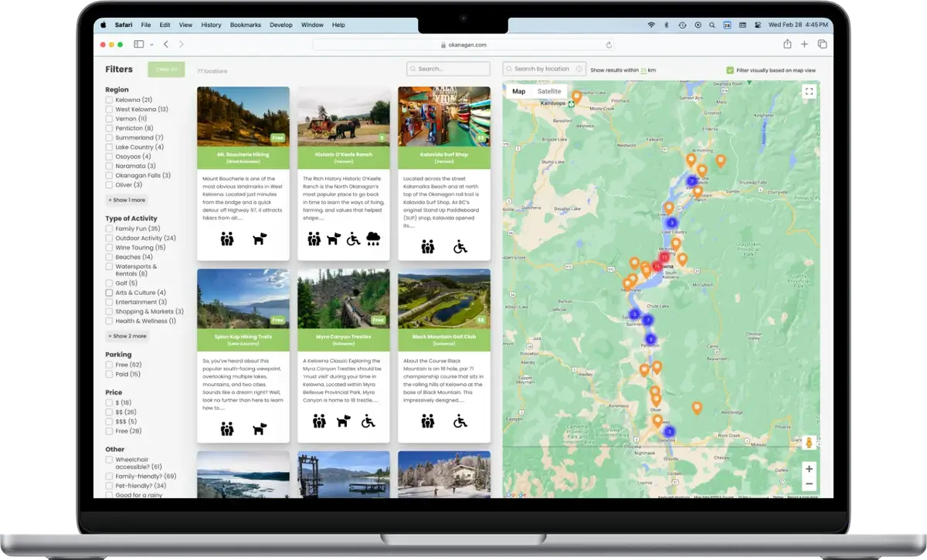Toggle fullscreen view on the map
The width and height of the screenshot is (927, 560).
809,91
